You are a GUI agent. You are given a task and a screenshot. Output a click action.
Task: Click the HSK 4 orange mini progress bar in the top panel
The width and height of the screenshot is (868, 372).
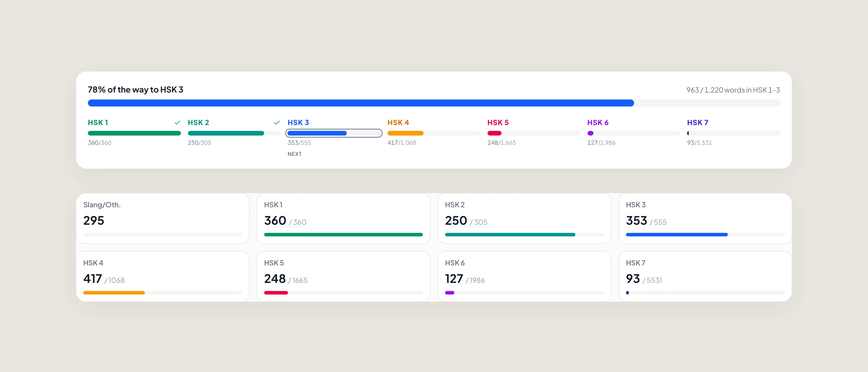[x=434, y=133]
